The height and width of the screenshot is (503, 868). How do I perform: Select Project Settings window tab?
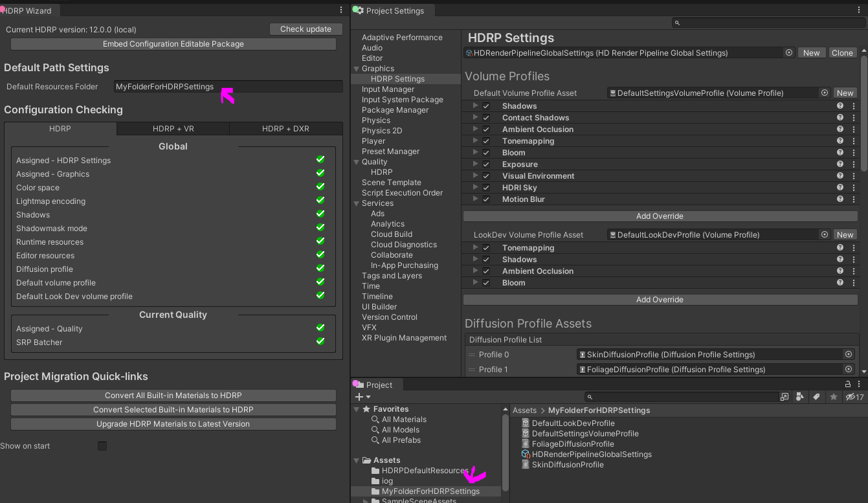coord(394,10)
